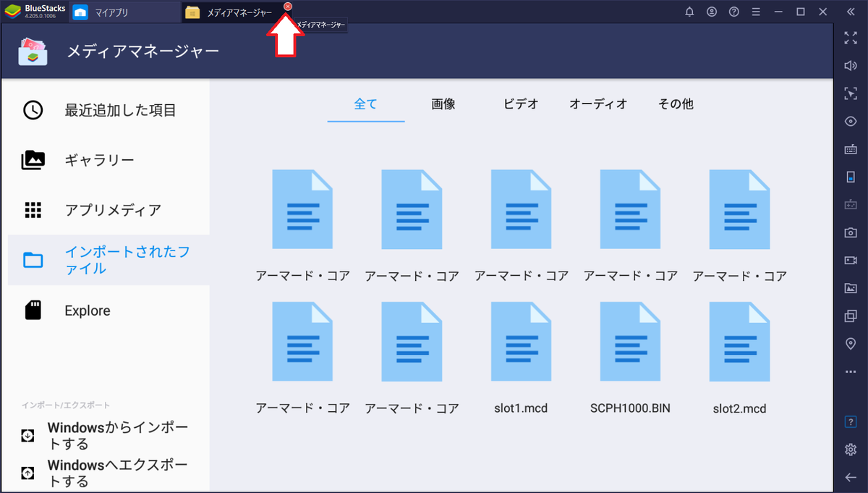
Task: Open アプリメディア in the left panel
Action: point(109,210)
